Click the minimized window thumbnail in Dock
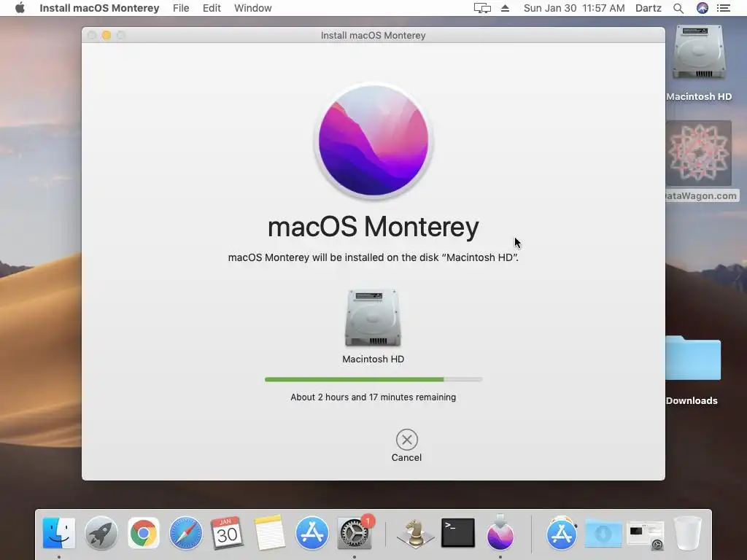 [646, 534]
